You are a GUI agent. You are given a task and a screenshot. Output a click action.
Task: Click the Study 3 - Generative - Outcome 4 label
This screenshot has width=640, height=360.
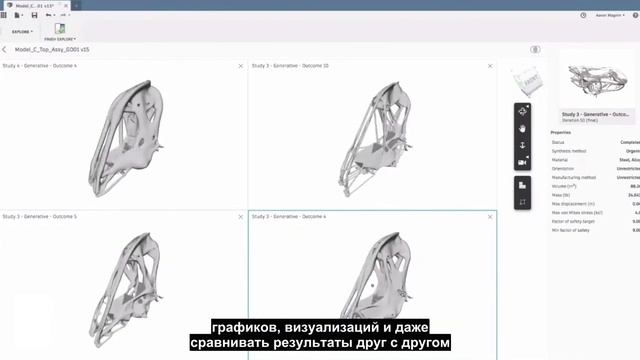(289, 217)
